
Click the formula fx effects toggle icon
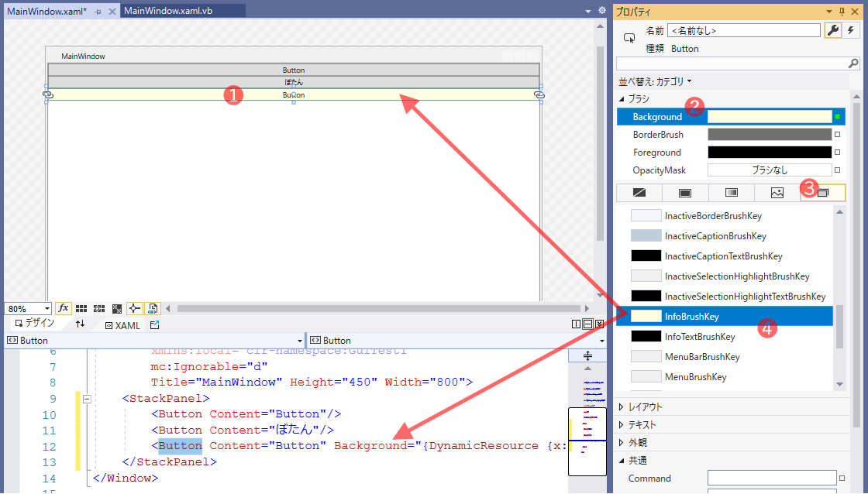tap(64, 308)
